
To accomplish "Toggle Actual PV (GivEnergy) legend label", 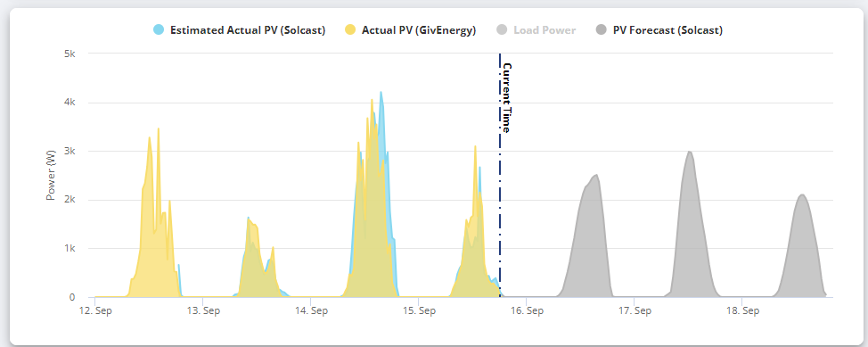I will 419,30.
